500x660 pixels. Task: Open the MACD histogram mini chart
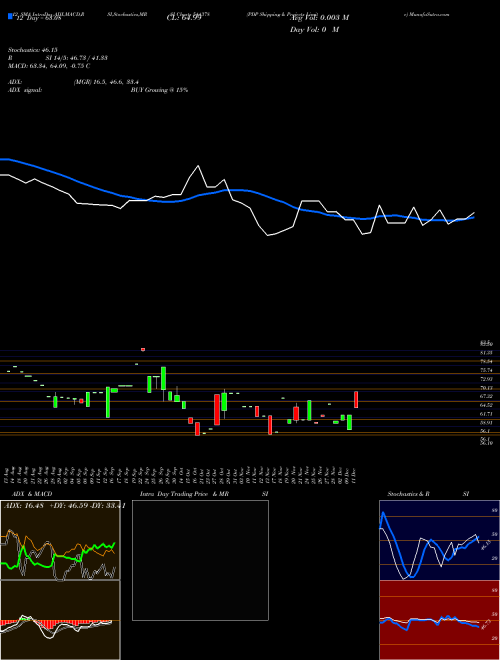[60, 620]
